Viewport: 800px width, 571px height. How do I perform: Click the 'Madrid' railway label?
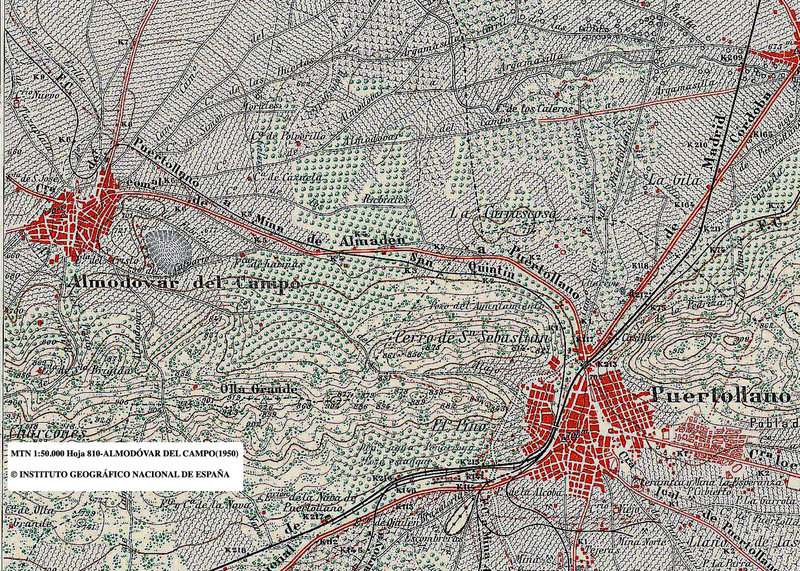(x=714, y=142)
